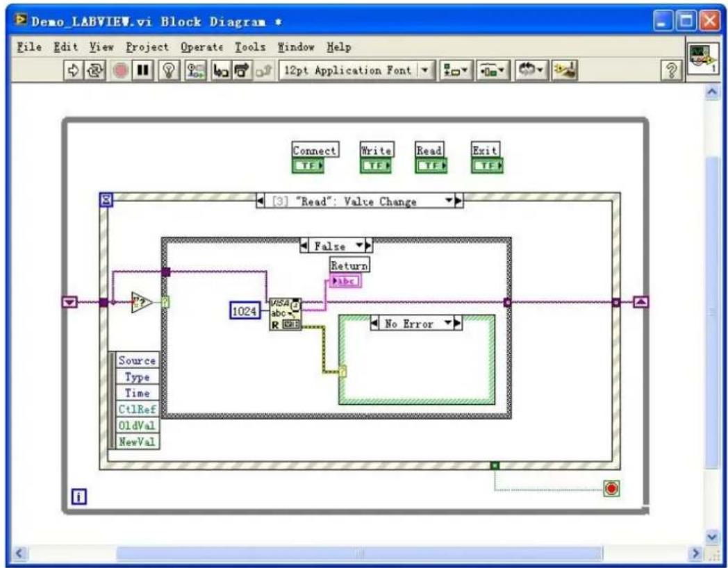
Task: Select Time event data node
Action: pyautogui.click(x=136, y=393)
